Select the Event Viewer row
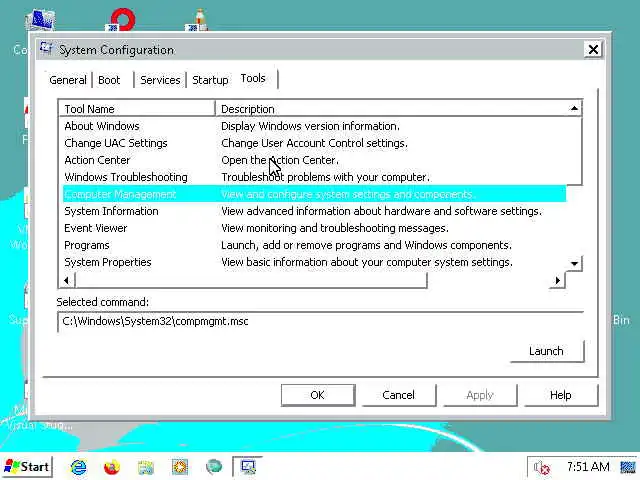Image resolution: width=640 pixels, height=480 pixels. [314, 228]
